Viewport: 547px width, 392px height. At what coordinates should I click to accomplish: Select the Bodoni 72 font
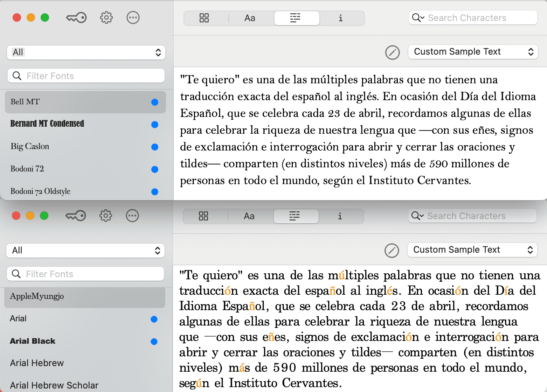point(85,169)
